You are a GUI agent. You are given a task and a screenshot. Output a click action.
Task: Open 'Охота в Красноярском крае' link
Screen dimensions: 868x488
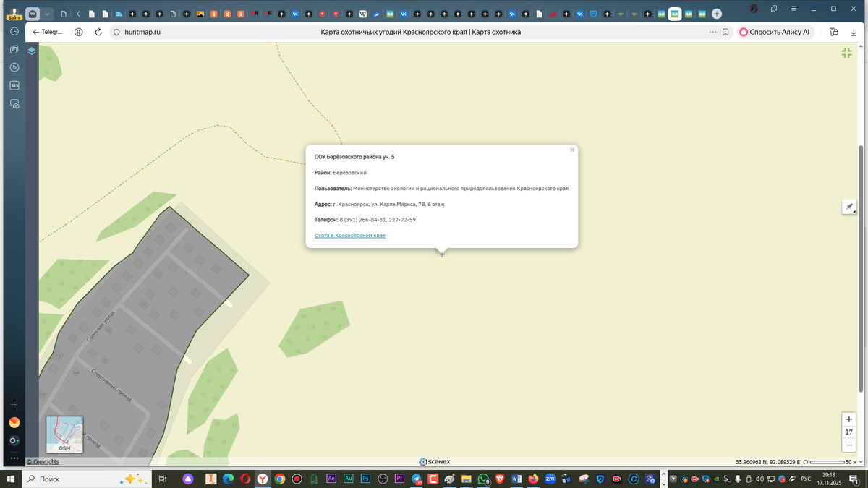click(350, 236)
